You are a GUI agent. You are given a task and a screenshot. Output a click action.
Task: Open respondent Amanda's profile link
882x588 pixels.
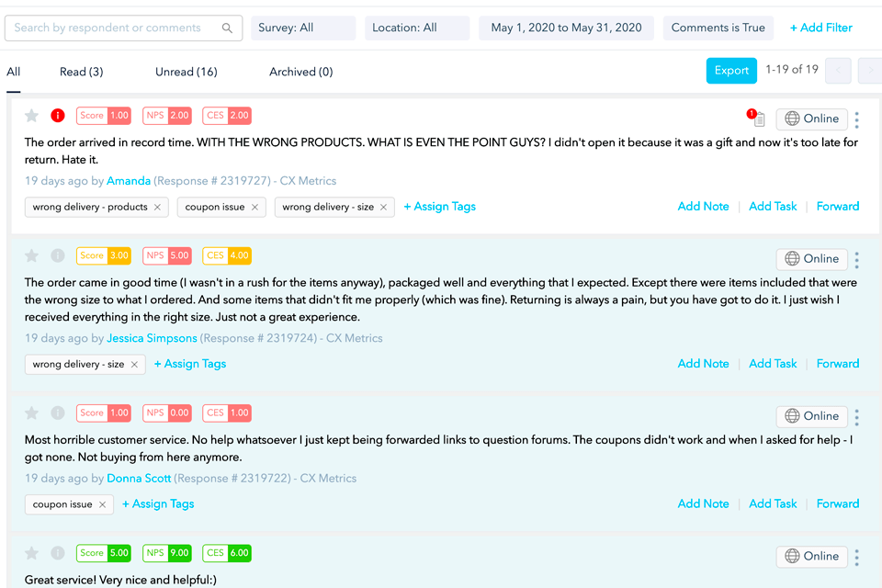129,181
